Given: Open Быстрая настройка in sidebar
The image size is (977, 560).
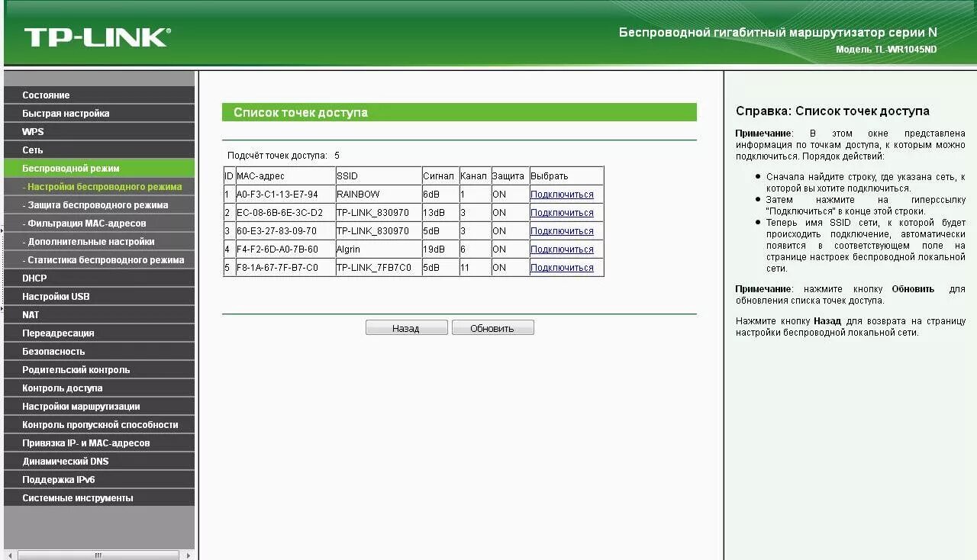Looking at the screenshot, I should coord(99,113).
